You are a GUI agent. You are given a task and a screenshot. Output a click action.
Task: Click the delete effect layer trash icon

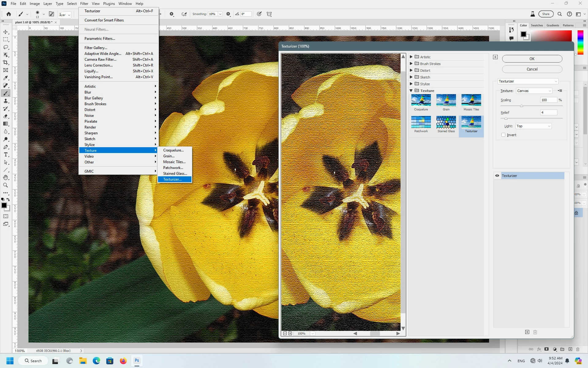pos(535,332)
